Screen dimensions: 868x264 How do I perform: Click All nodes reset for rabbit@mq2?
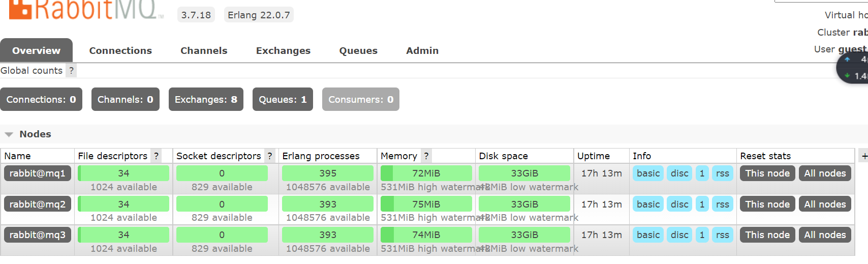825,204
